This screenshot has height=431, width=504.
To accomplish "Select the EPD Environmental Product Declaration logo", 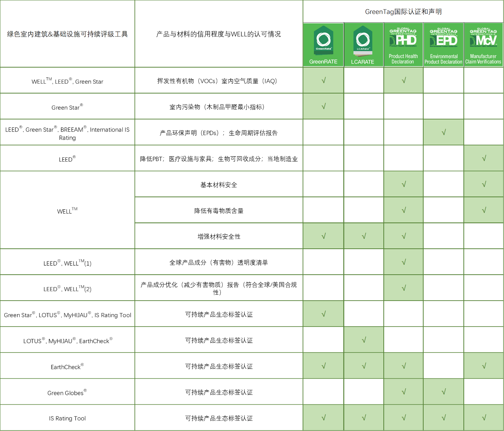I will [444, 45].
